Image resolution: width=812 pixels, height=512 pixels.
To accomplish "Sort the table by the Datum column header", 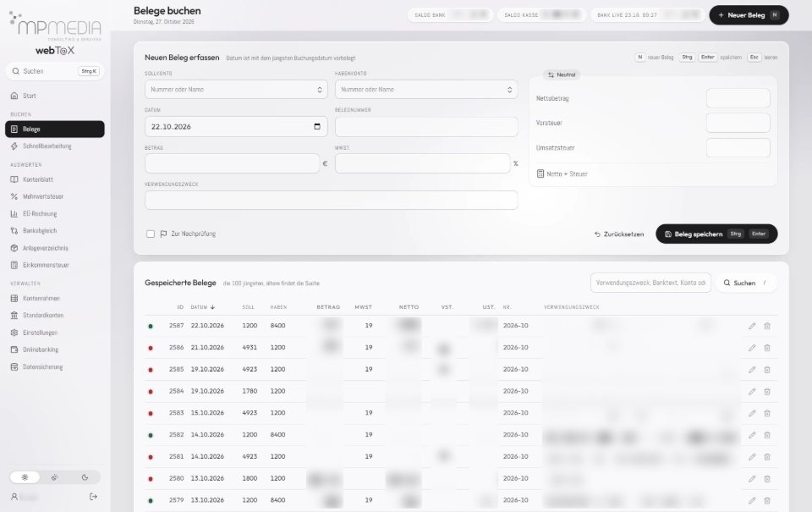I will tap(202, 307).
